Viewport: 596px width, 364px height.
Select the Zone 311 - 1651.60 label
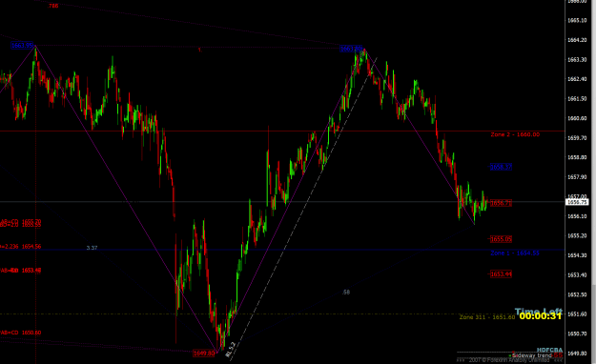coord(487,317)
